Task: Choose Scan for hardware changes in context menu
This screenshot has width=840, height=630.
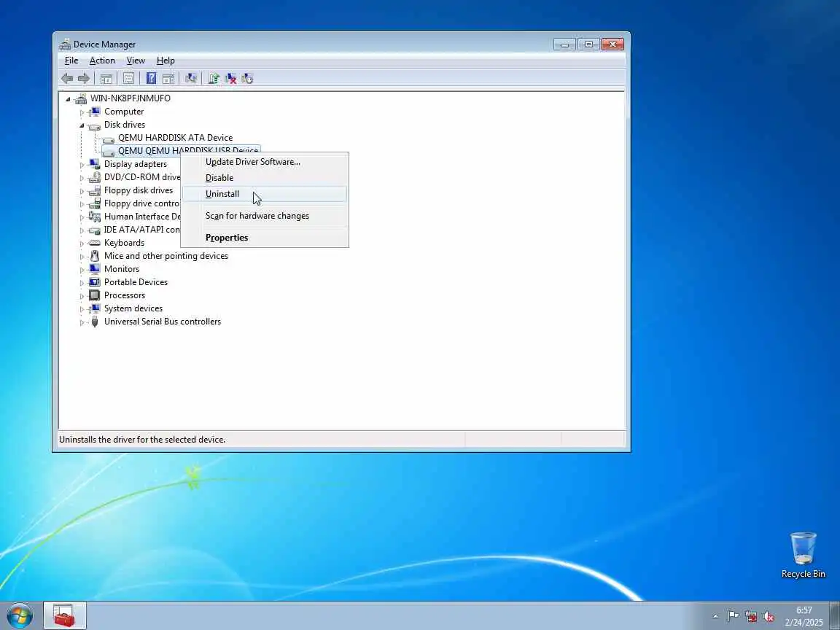Action: coord(265,216)
